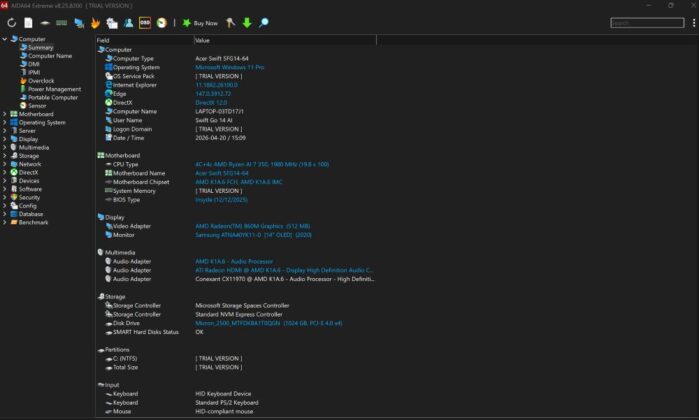Open the Microsoft Windows 11 Pro link
Screen dimensions: 699x420
tap(230, 67)
